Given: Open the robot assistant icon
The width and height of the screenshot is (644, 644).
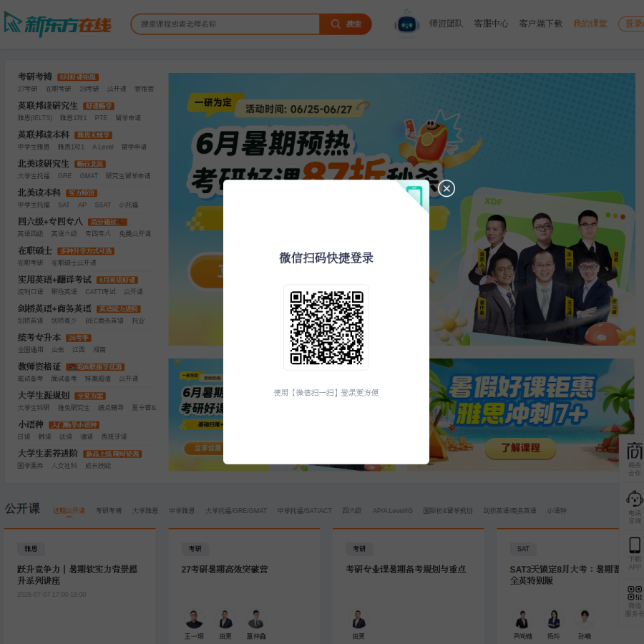Looking at the screenshot, I should click(x=406, y=24).
